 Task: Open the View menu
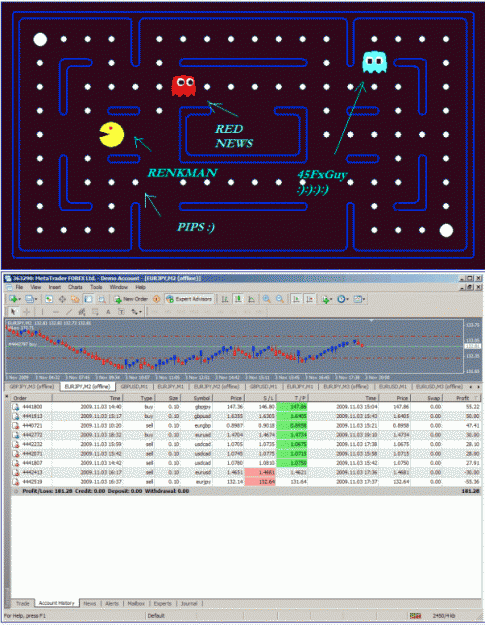click(x=35, y=287)
